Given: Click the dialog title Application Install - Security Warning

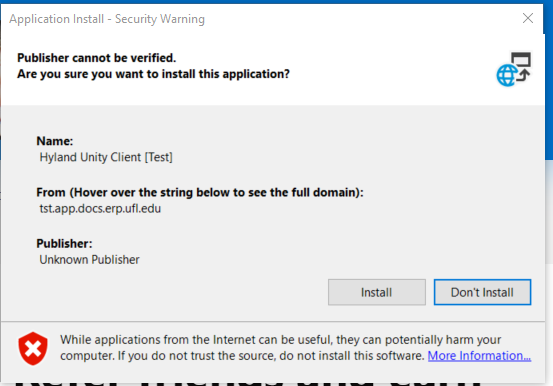Looking at the screenshot, I should point(107,19).
